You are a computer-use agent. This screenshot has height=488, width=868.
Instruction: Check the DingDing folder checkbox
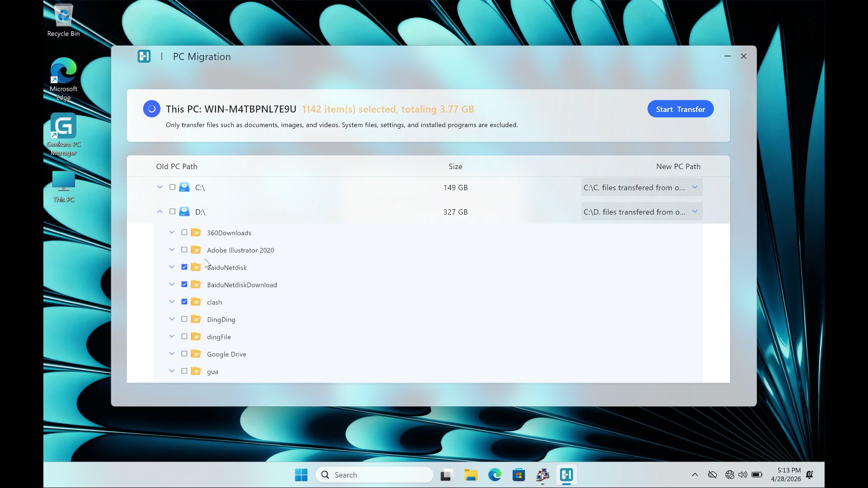(x=184, y=319)
